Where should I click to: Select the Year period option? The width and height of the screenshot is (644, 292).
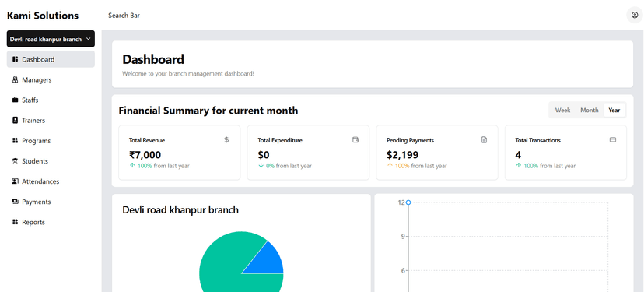(614, 111)
